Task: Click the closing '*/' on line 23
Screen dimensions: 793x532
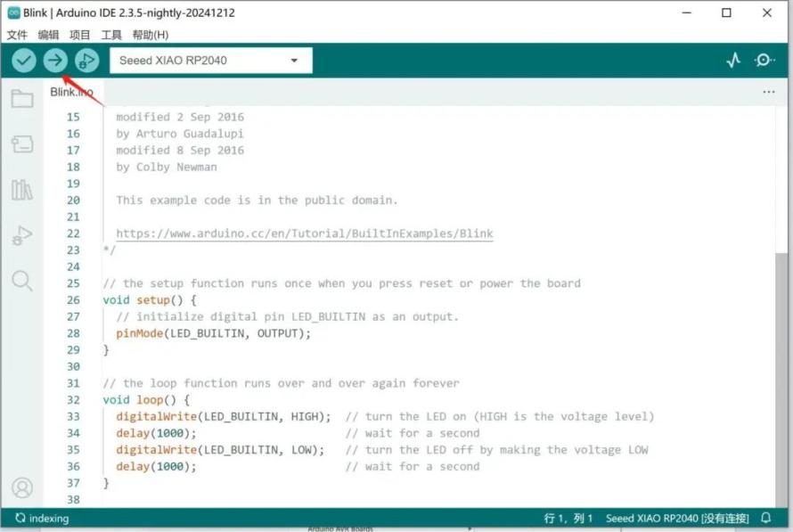Action: point(110,250)
